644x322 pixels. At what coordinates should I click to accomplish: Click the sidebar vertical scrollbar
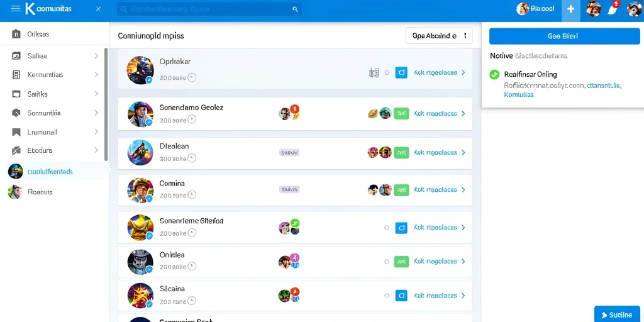[106, 104]
